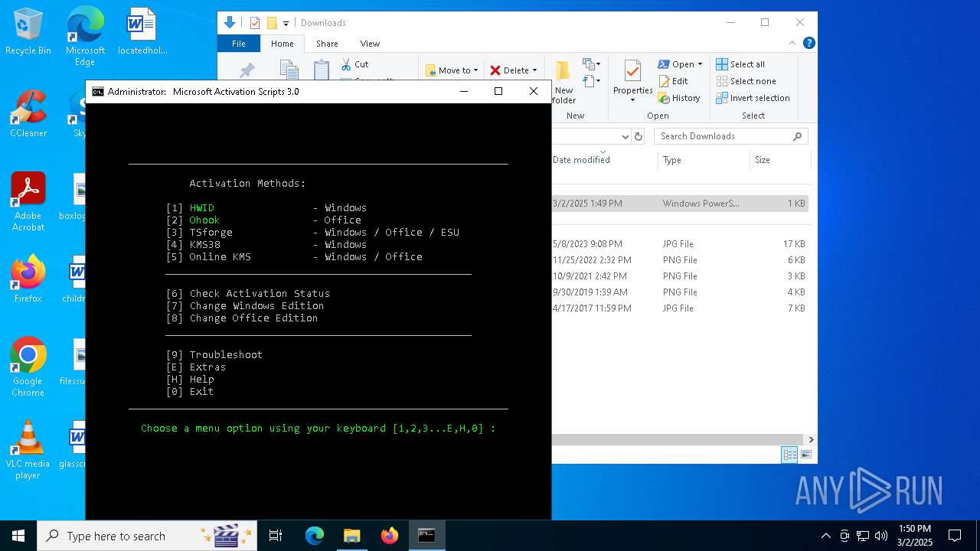Viewport: 980px width, 551px height.
Task: Open the Customize Quick Access Toolbar dropdown
Action: pyautogui.click(x=286, y=23)
